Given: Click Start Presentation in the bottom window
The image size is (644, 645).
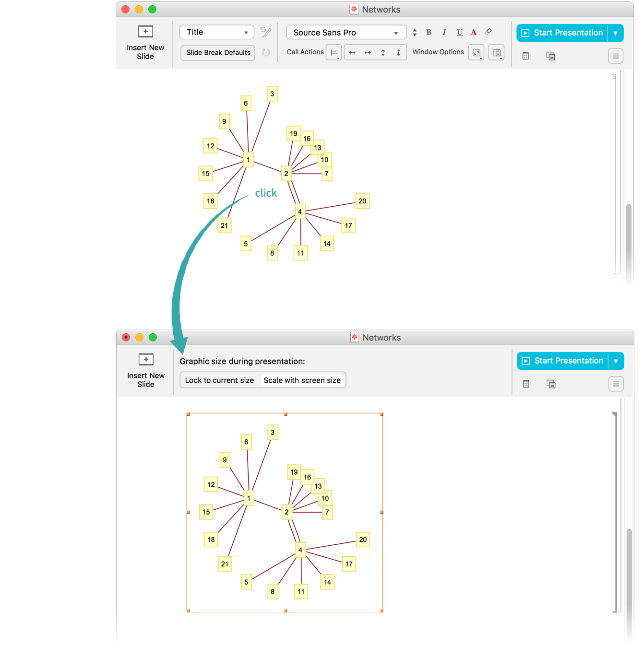Looking at the screenshot, I should (x=562, y=361).
